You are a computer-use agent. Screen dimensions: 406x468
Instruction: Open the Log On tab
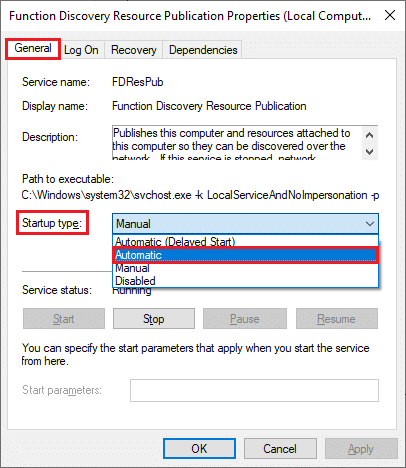81,50
